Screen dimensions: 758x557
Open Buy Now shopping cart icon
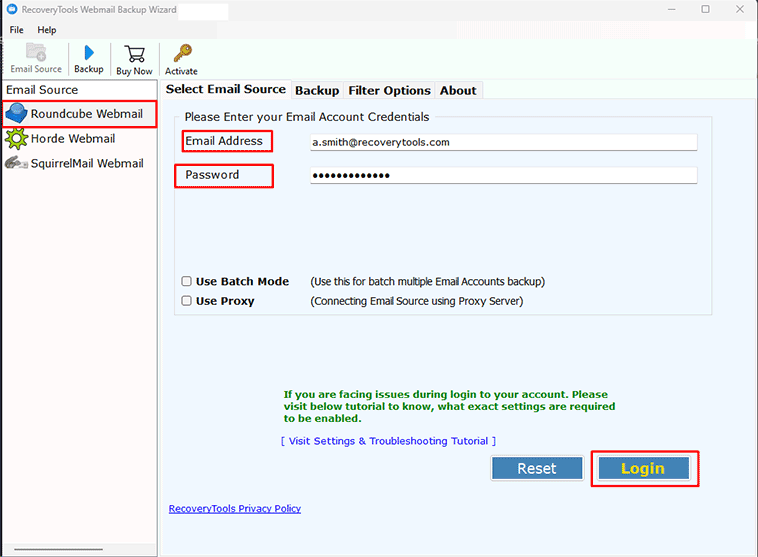point(134,54)
